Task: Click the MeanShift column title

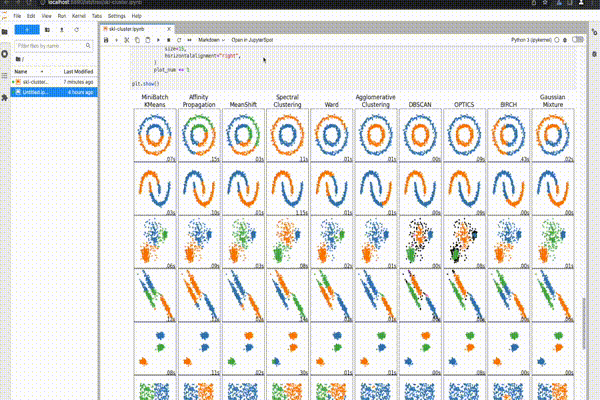Action: [243, 104]
